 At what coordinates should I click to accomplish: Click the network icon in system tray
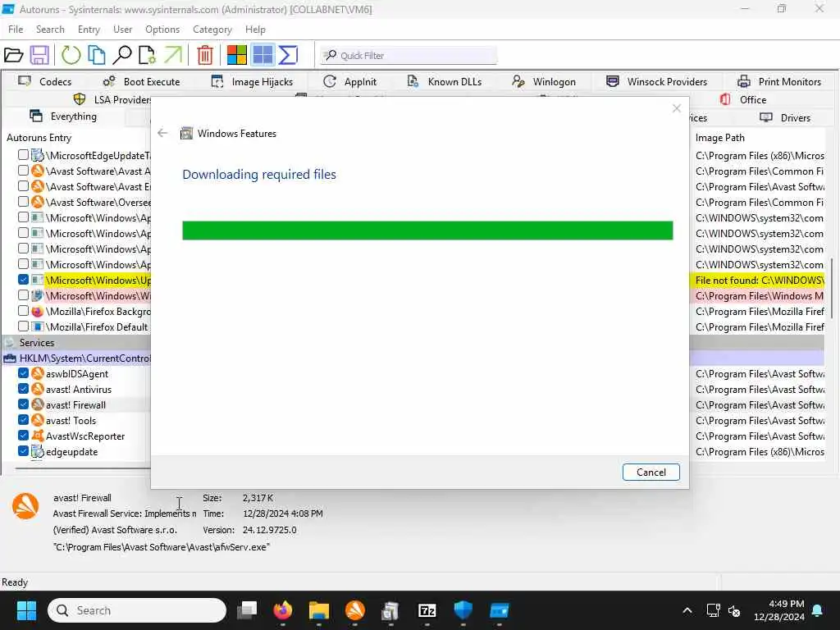click(x=713, y=610)
